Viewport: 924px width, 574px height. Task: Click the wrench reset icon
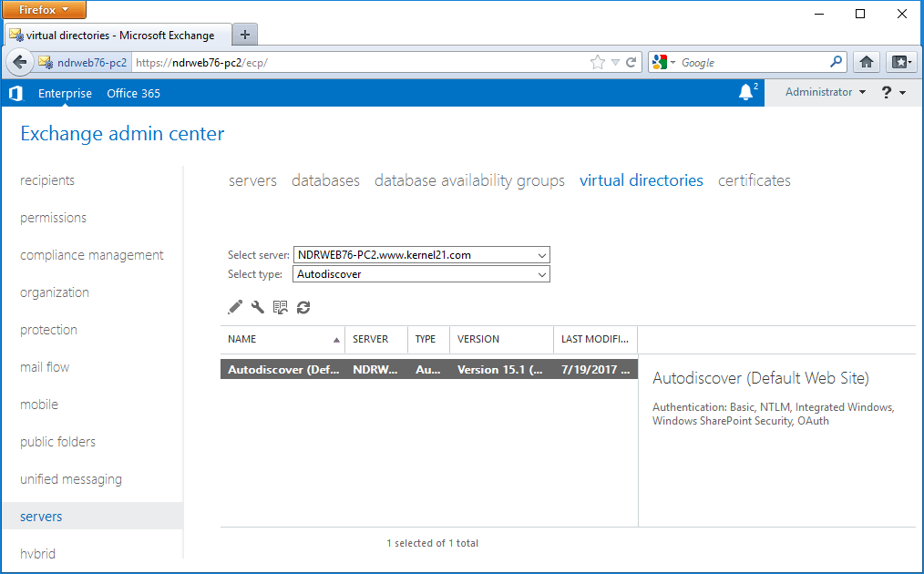click(x=258, y=307)
